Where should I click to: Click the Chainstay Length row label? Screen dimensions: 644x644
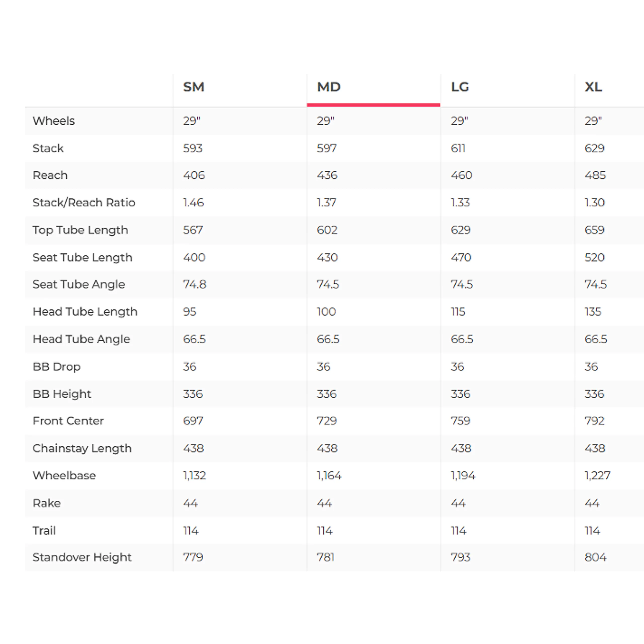point(82,448)
